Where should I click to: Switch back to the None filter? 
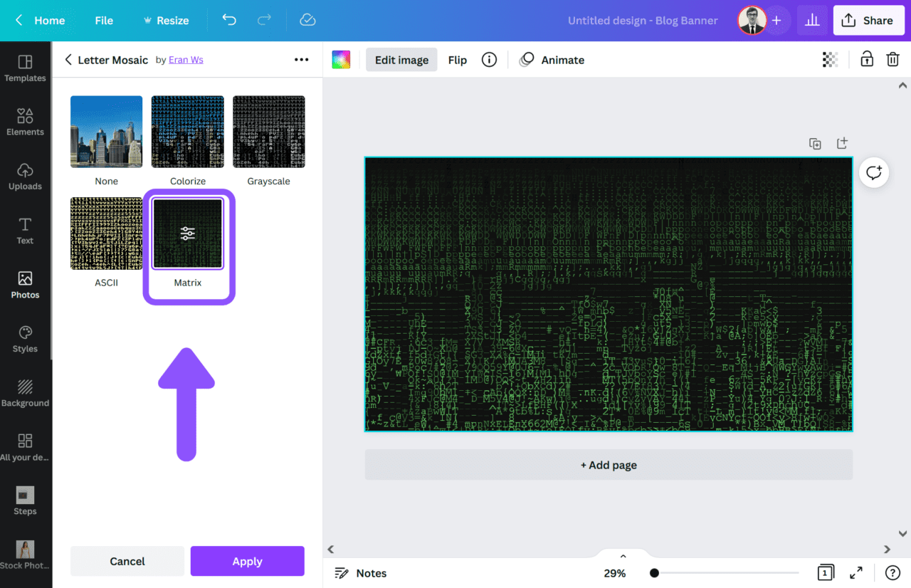click(106, 131)
